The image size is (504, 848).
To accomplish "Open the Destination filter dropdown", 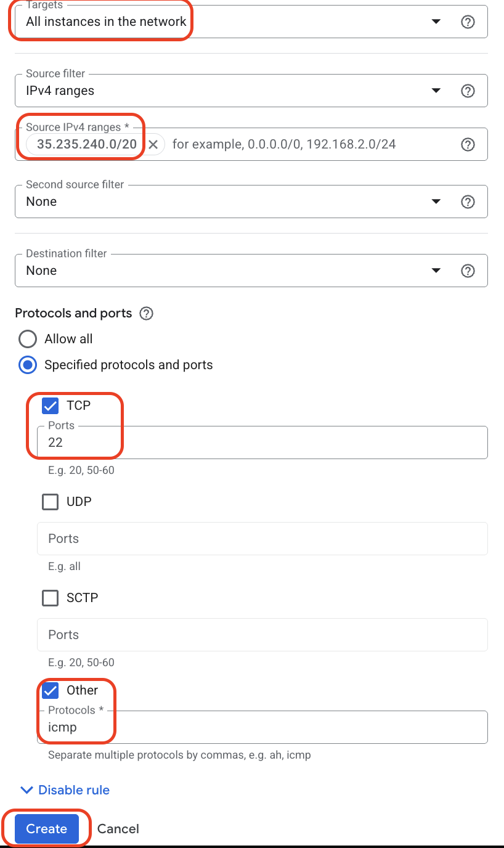I will pos(436,270).
